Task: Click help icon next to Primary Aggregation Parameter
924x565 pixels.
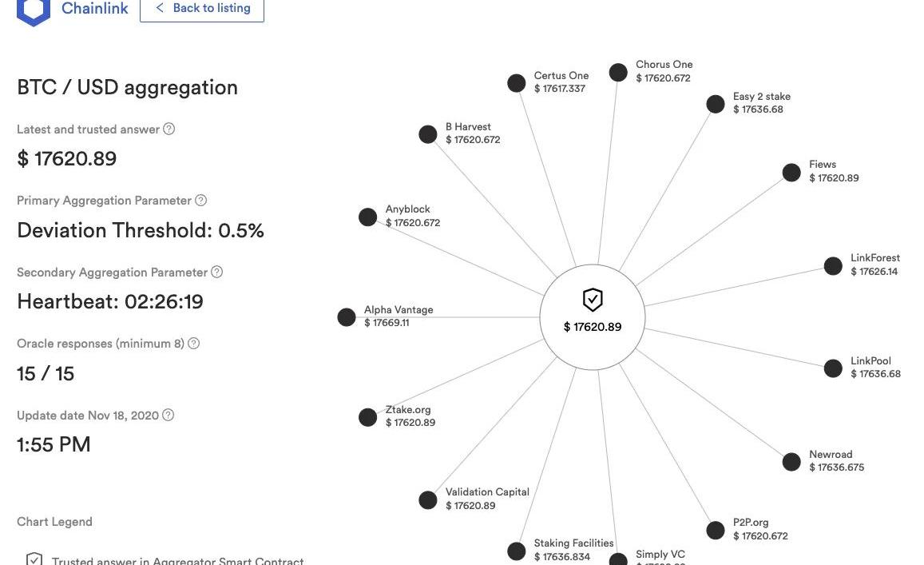Action: coord(201,200)
